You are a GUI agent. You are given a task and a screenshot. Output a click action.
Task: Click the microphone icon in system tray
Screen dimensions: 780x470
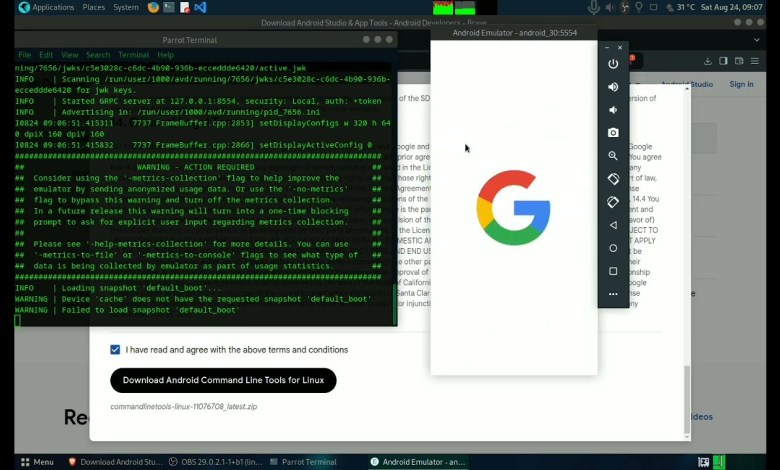click(x=593, y=7)
